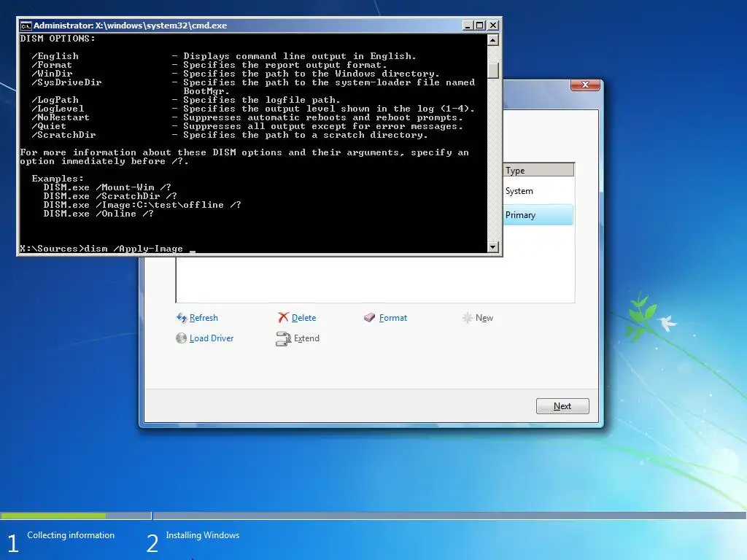Click the New link
Viewport: 747px width, 560px height.
(x=484, y=318)
